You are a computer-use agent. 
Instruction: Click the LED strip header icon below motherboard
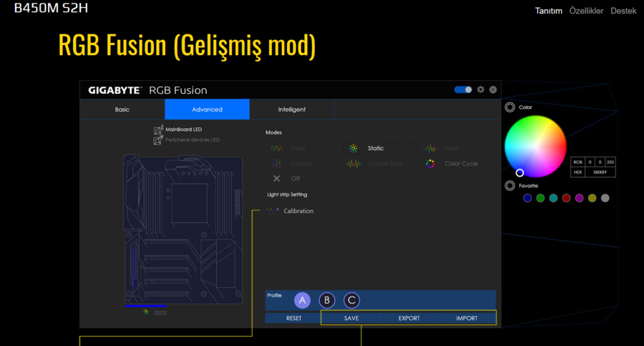160,312
